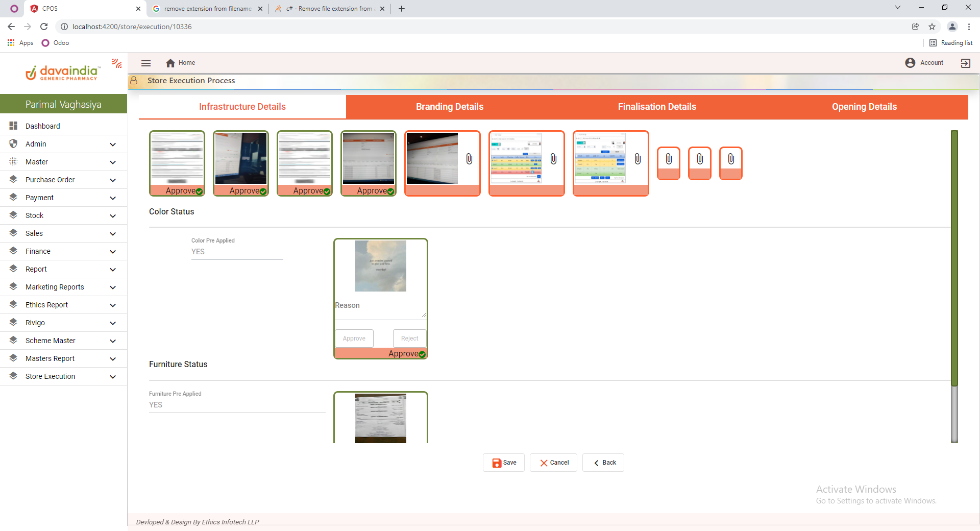980x531 pixels.
Task: Switch to the Branding Details tab
Action: point(449,107)
